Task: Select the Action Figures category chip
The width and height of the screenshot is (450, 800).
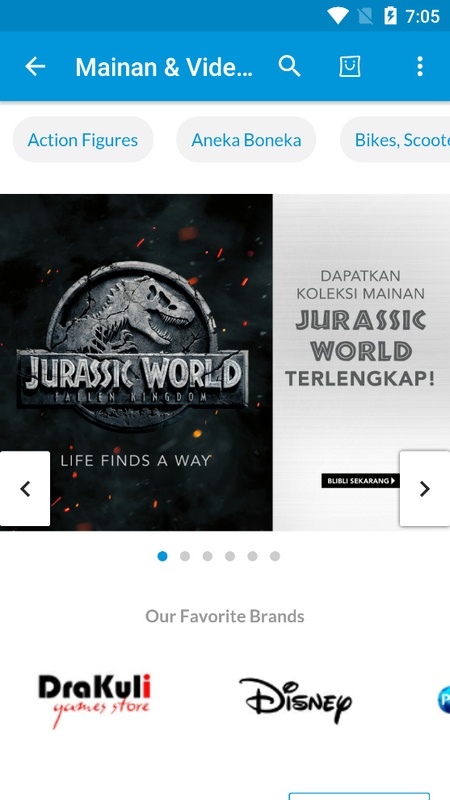Action: click(x=83, y=140)
